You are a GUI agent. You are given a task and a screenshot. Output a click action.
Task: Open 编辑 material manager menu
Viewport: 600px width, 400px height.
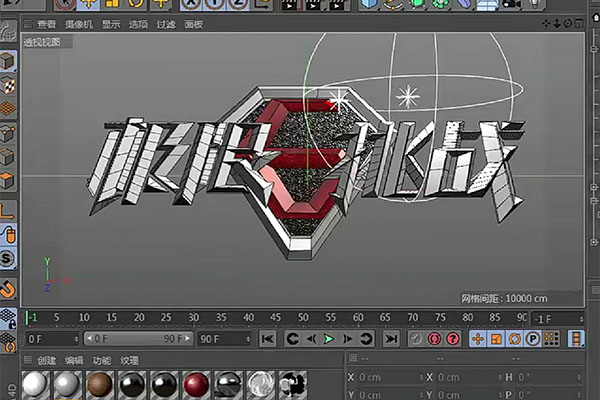coord(74,361)
